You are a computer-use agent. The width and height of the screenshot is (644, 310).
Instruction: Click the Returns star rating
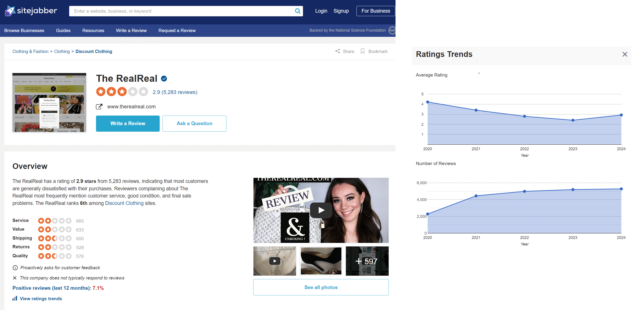point(55,247)
